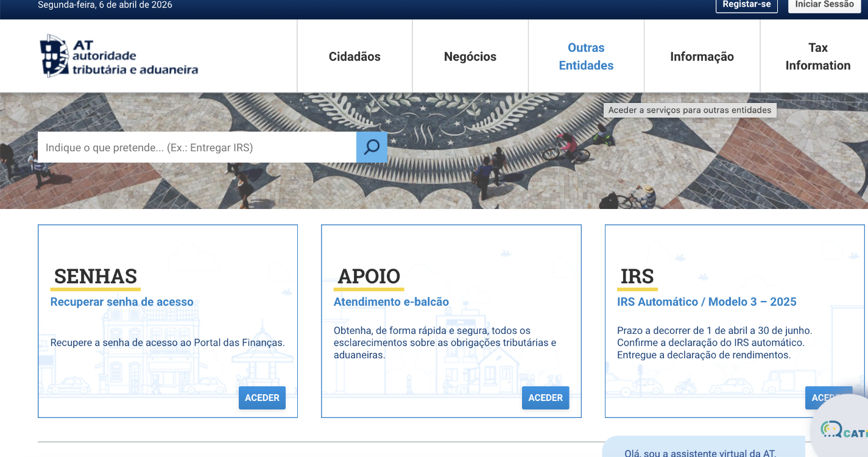Open IRS Automático / Modelo 3 link
Viewport: 868px width, 457px height.
click(x=707, y=301)
